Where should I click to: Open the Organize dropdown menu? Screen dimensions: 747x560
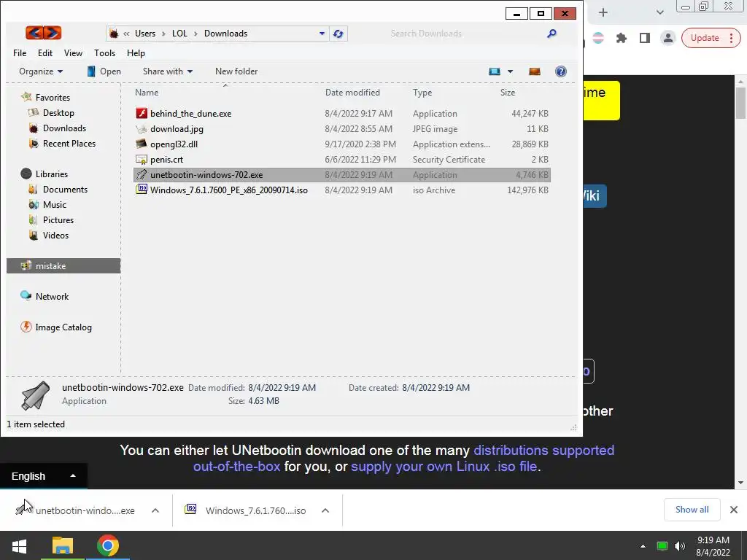tap(41, 71)
